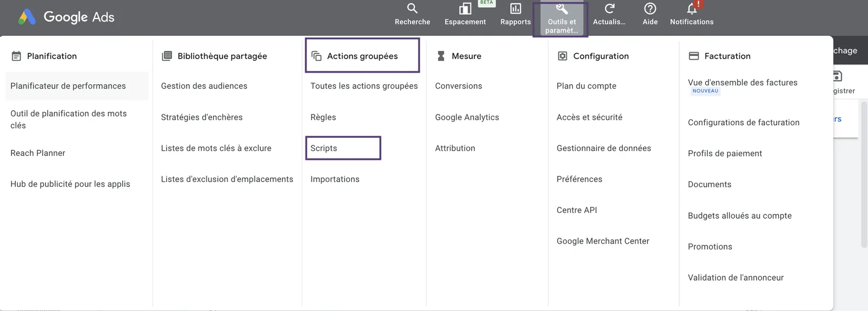The width and height of the screenshot is (868, 311).
Task: Open Configurations de facturation
Action: (744, 123)
